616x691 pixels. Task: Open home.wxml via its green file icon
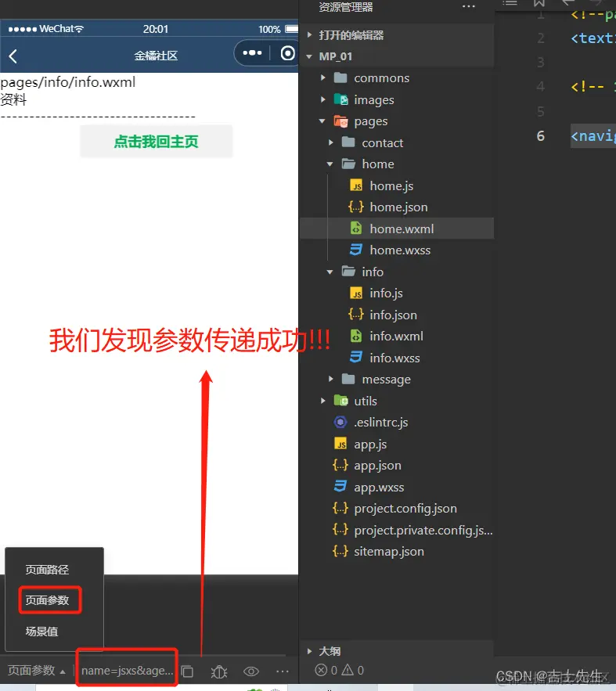point(356,229)
